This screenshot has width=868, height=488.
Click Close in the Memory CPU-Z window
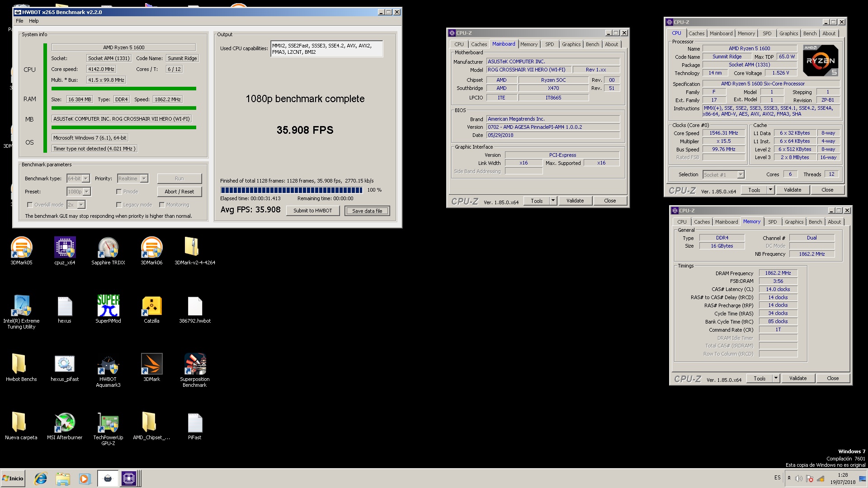(x=832, y=378)
